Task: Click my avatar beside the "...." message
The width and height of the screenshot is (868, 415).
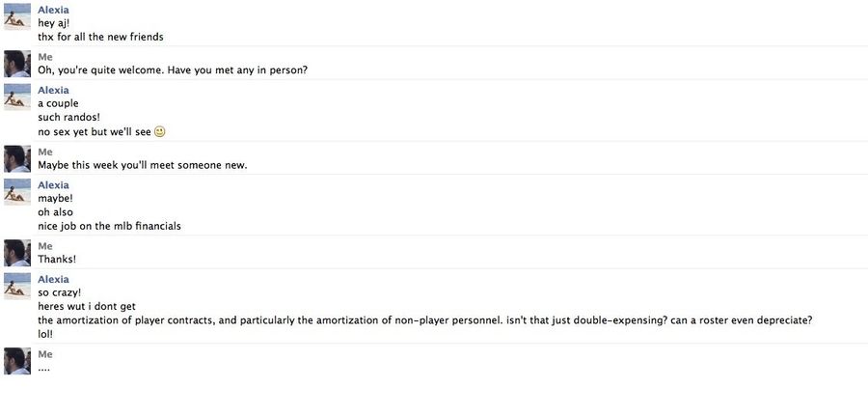Action: 17,361
